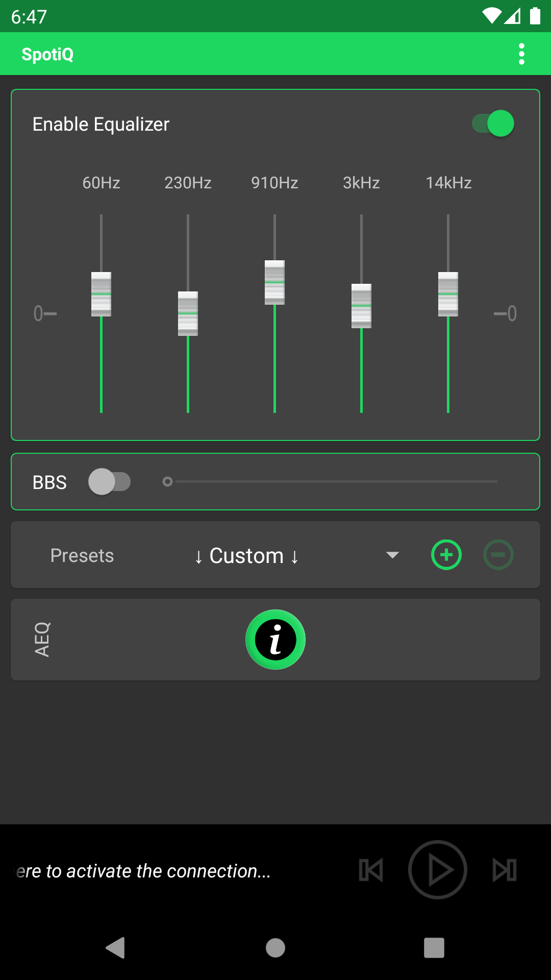Click the 3kHz band slider handle
The image size is (551, 980).
click(361, 306)
